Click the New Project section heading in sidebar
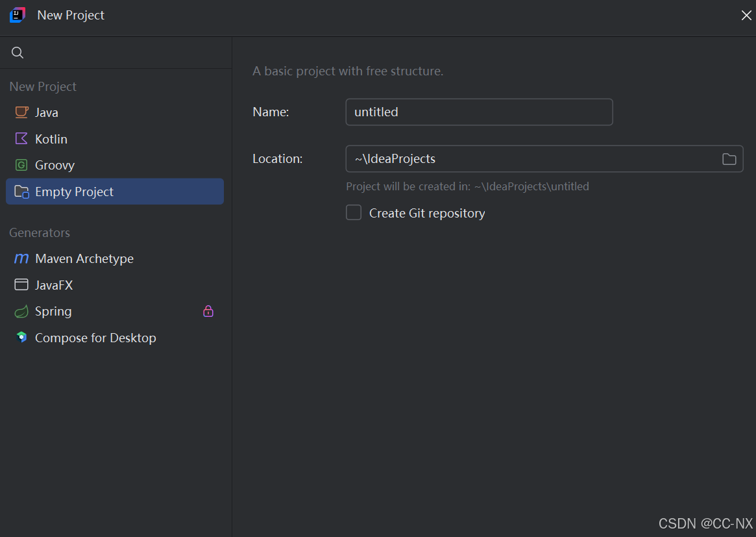This screenshot has height=537, width=756. point(43,87)
